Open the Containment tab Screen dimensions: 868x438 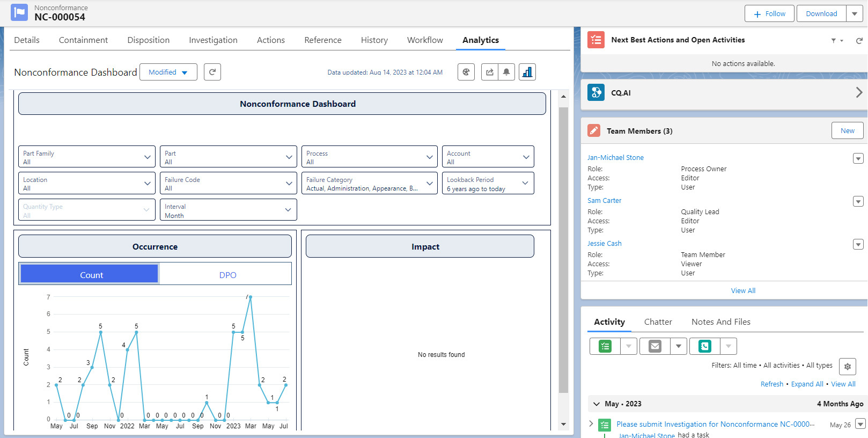pyautogui.click(x=83, y=40)
